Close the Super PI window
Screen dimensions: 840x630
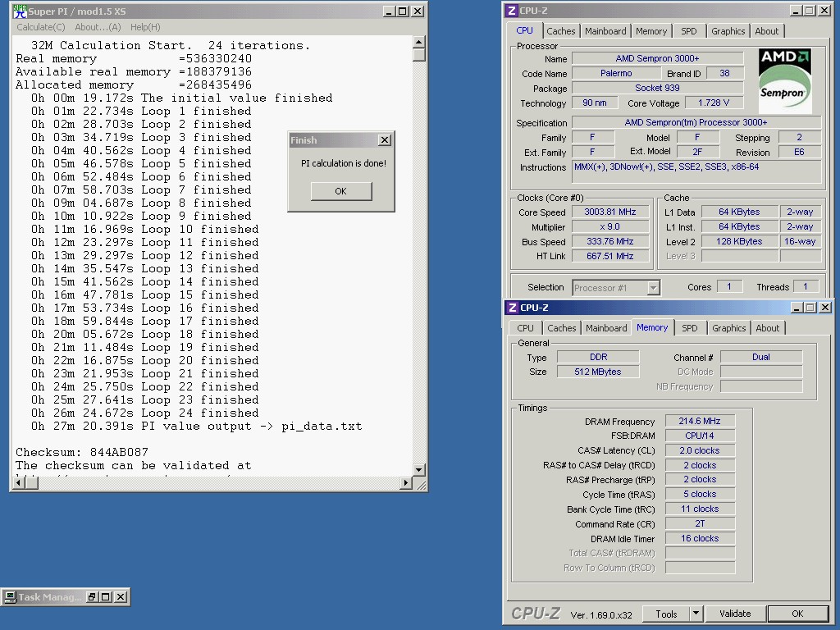[418, 11]
